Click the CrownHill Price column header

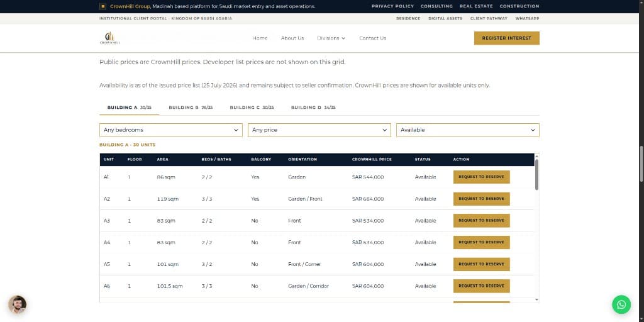pyautogui.click(x=372, y=159)
